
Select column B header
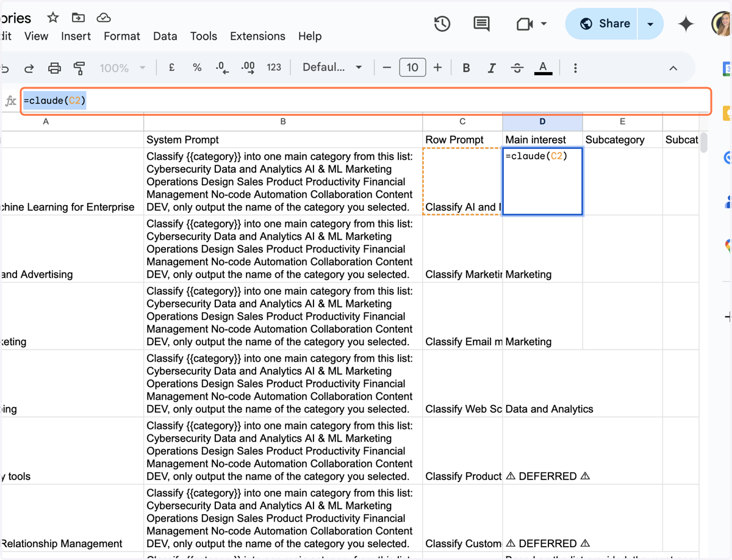coord(283,121)
